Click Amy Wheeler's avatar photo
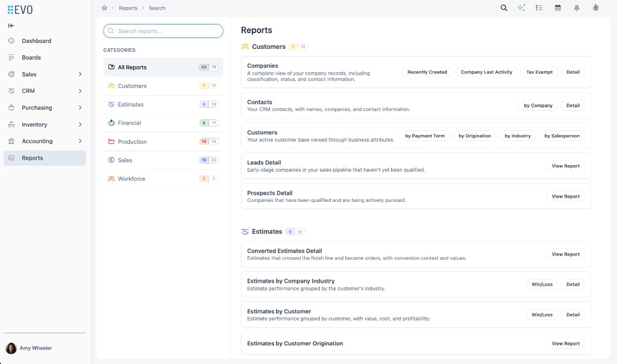The height and width of the screenshot is (364, 617). [11, 348]
